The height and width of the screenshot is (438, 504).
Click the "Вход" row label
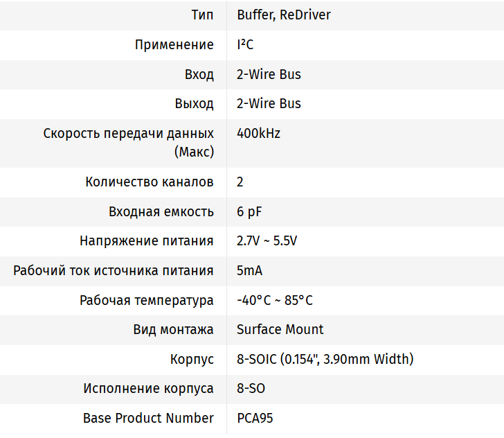coord(199,74)
